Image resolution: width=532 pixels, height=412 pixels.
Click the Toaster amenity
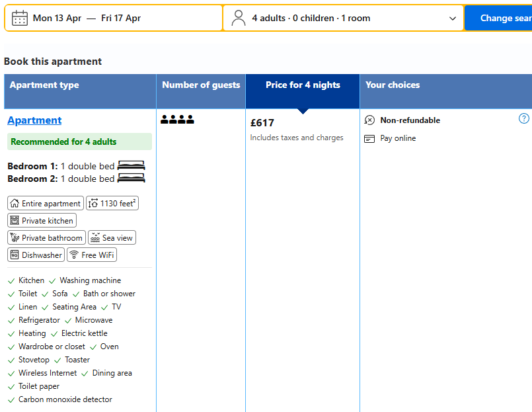[77, 360]
